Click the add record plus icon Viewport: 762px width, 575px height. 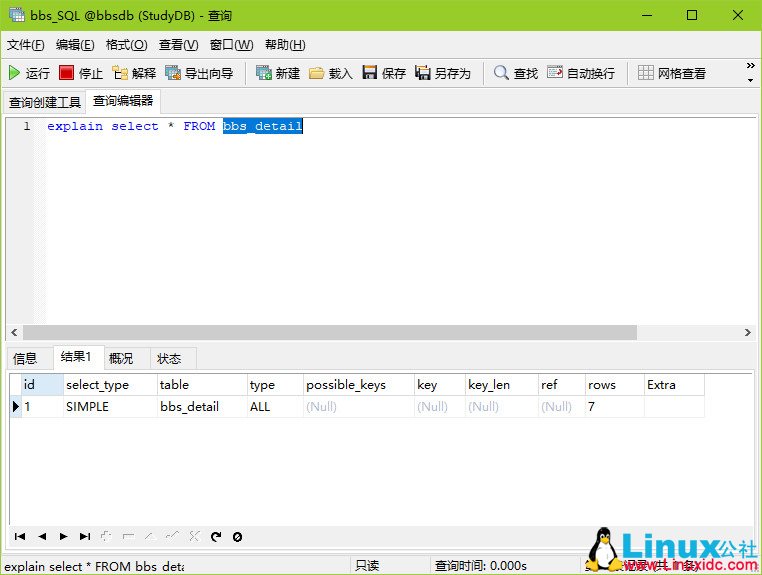(106, 536)
